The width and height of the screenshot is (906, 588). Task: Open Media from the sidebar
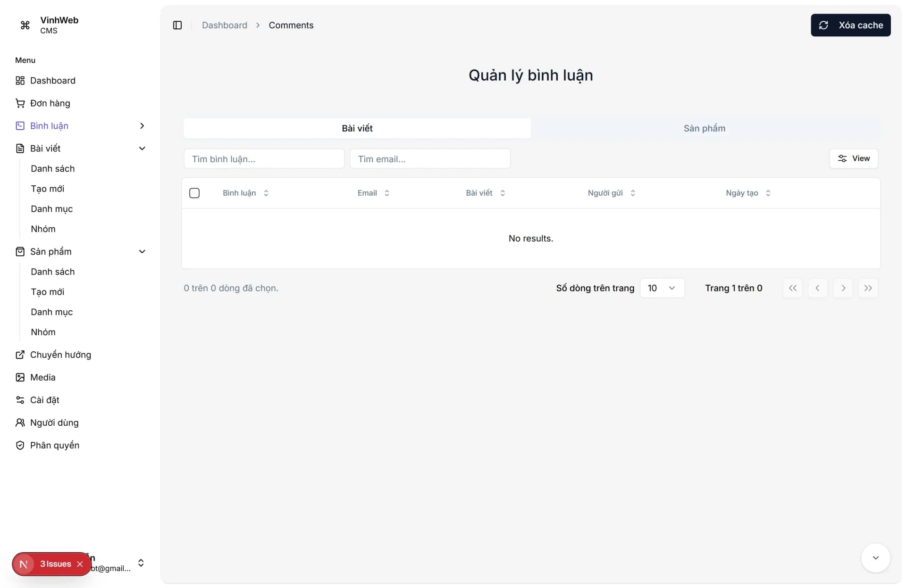tap(42, 377)
